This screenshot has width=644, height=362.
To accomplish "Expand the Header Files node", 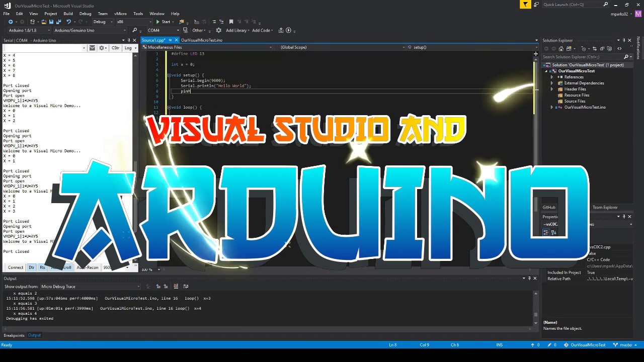I will tap(552, 89).
